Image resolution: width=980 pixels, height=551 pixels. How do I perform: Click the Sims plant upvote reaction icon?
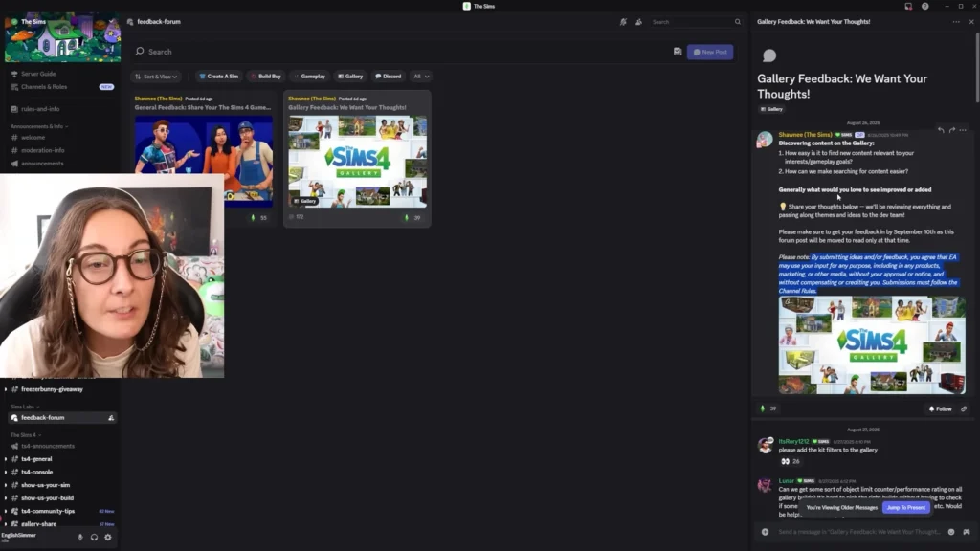[763, 409]
